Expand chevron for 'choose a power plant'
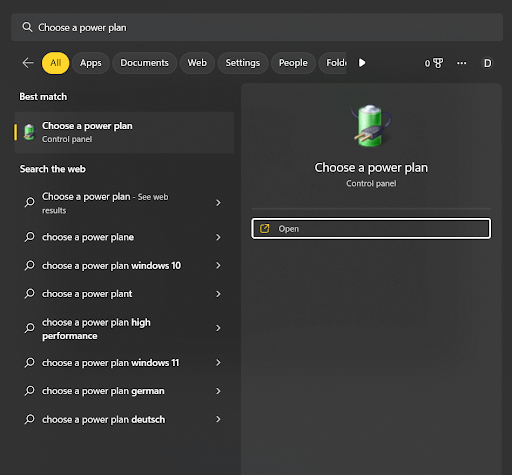 tap(218, 294)
